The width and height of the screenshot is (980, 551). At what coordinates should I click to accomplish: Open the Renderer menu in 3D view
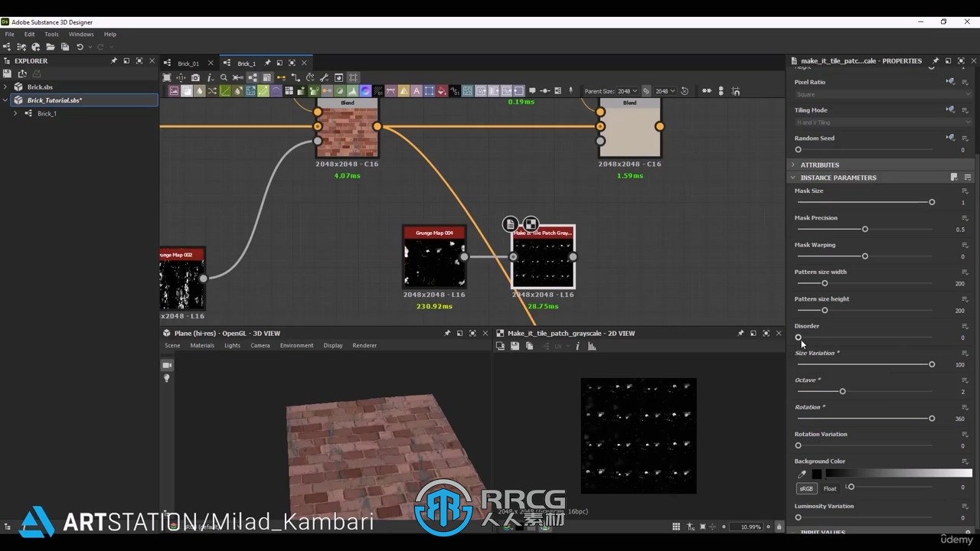[x=364, y=345]
